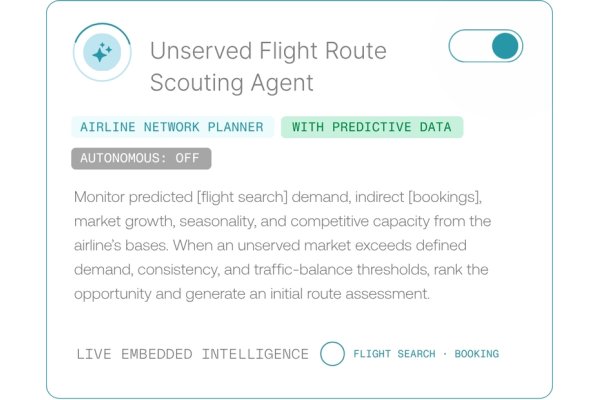Click the dark teal knob of the switch
This screenshot has width=600, height=400.
(505, 46)
